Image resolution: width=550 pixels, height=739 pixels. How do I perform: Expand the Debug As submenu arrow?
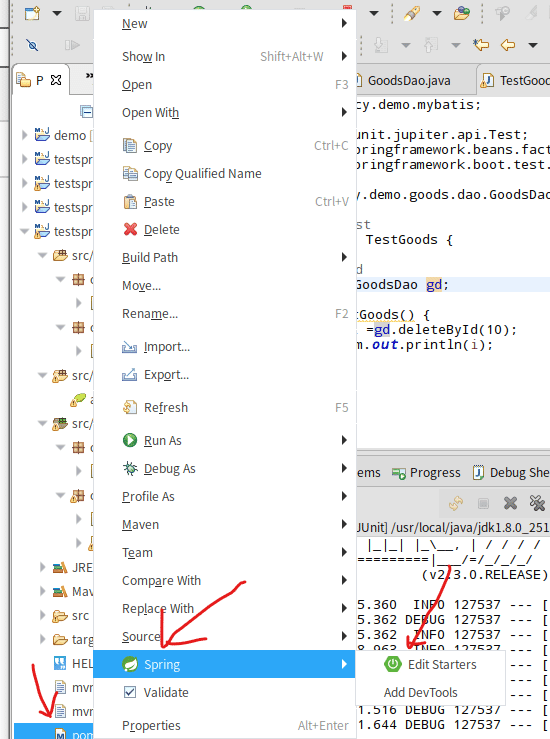[345, 468]
